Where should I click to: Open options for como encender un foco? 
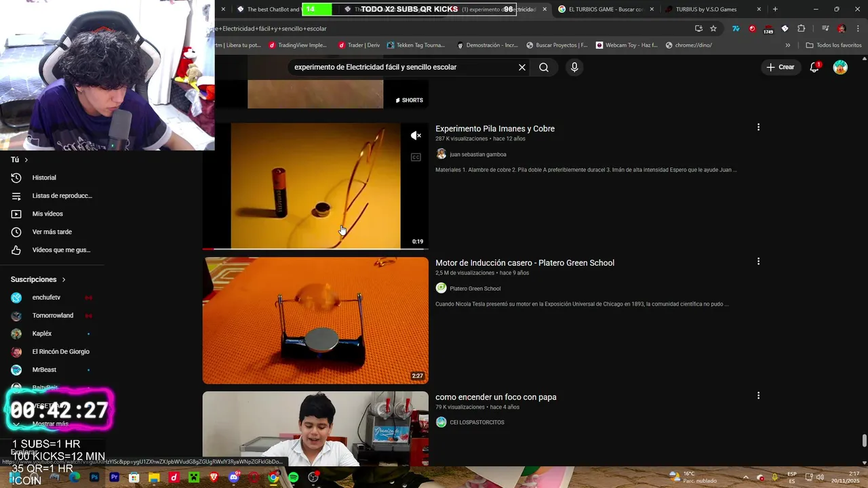pyautogui.click(x=758, y=396)
